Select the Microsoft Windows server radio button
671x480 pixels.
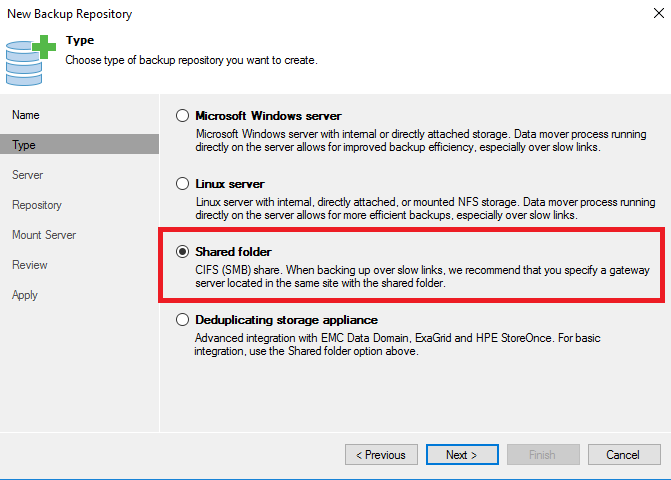click(182, 116)
